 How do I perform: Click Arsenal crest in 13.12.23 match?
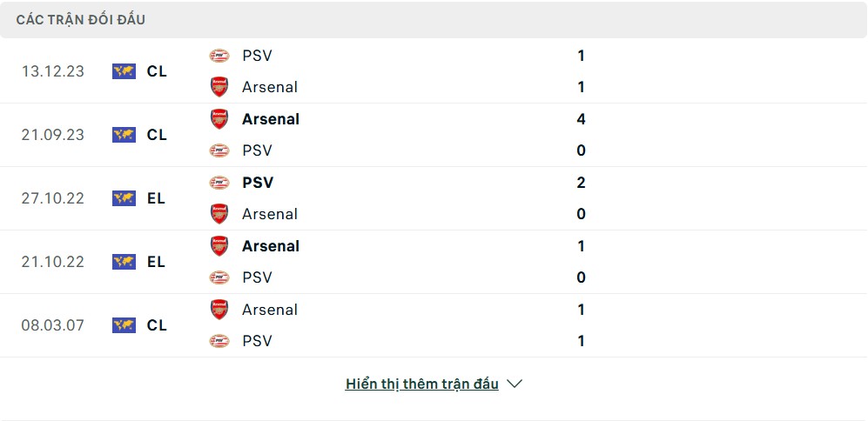[x=219, y=87]
